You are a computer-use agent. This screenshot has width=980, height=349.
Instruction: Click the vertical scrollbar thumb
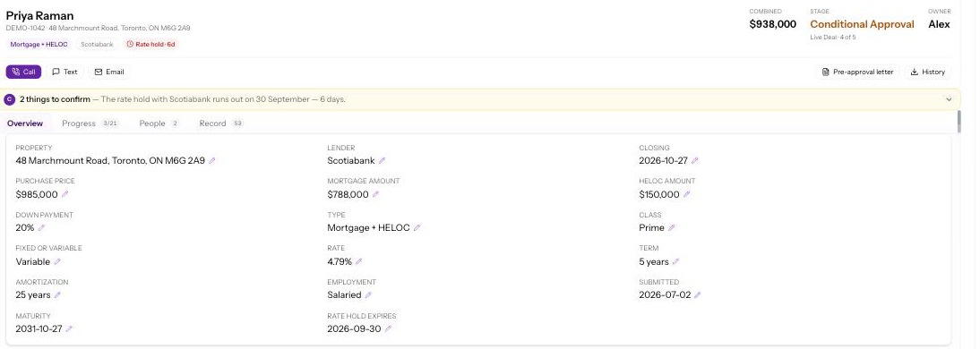959,121
